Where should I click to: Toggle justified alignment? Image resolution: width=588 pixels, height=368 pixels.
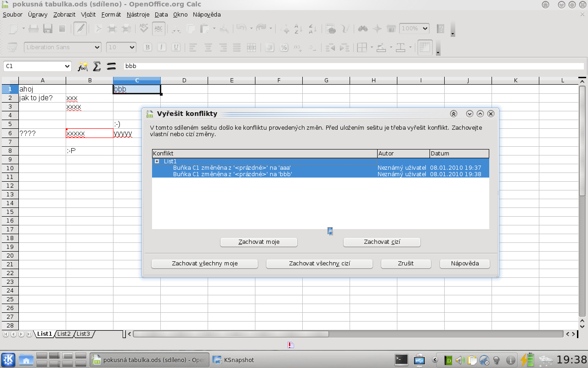(x=237, y=47)
